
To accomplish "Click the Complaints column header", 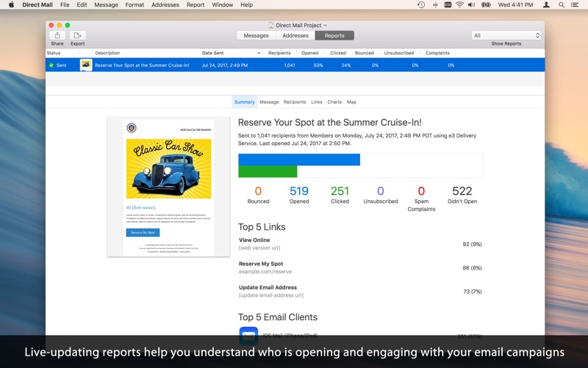I will coord(437,53).
